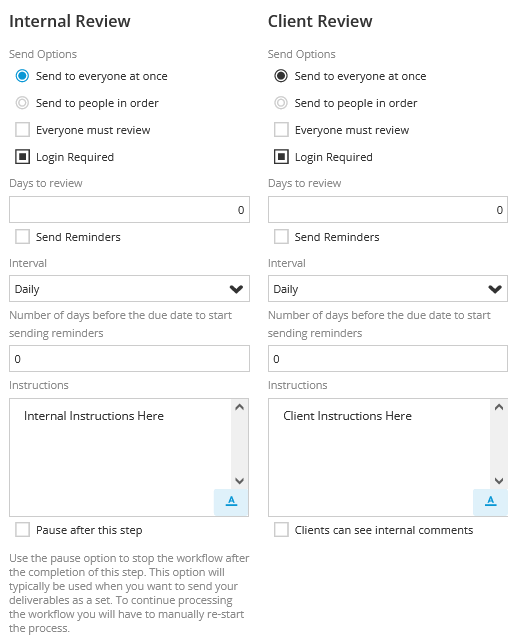This screenshot has width=528, height=643.
Task: Click down arrow in Client Instructions scrollbar
Action: [499, 481]
